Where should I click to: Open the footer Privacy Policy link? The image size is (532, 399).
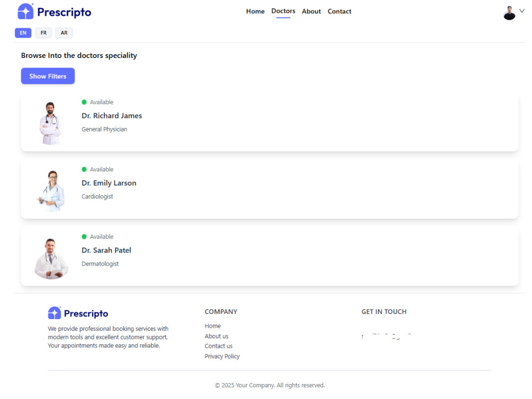(222, 356)
